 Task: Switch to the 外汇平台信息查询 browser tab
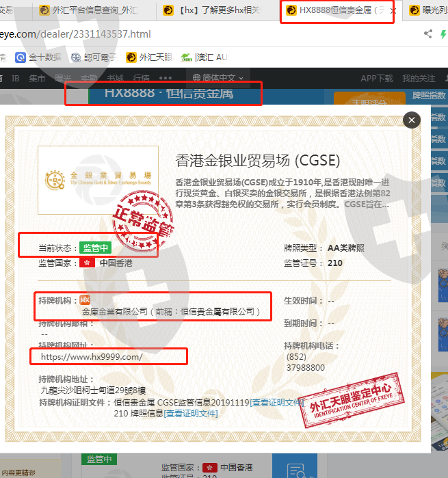tap(94, 10)
